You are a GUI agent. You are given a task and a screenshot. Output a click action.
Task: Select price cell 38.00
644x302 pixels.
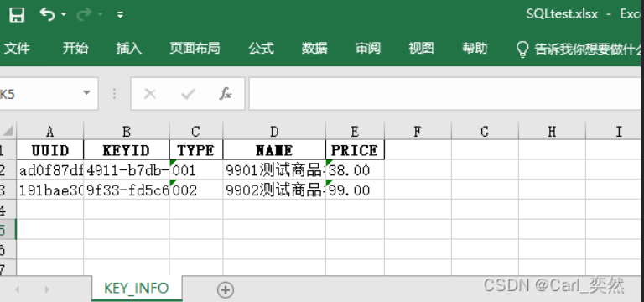click(355, 169)
